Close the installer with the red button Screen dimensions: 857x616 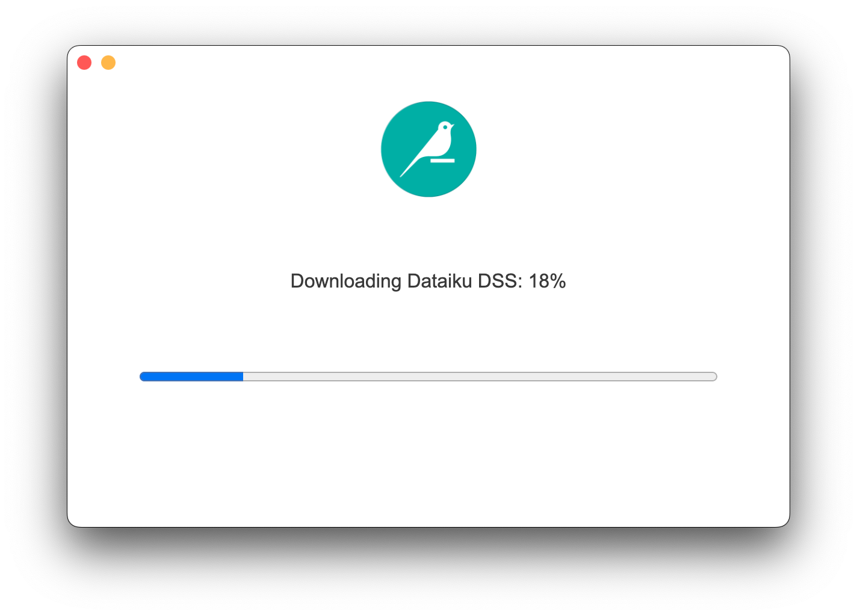click(x=84, y=63)
